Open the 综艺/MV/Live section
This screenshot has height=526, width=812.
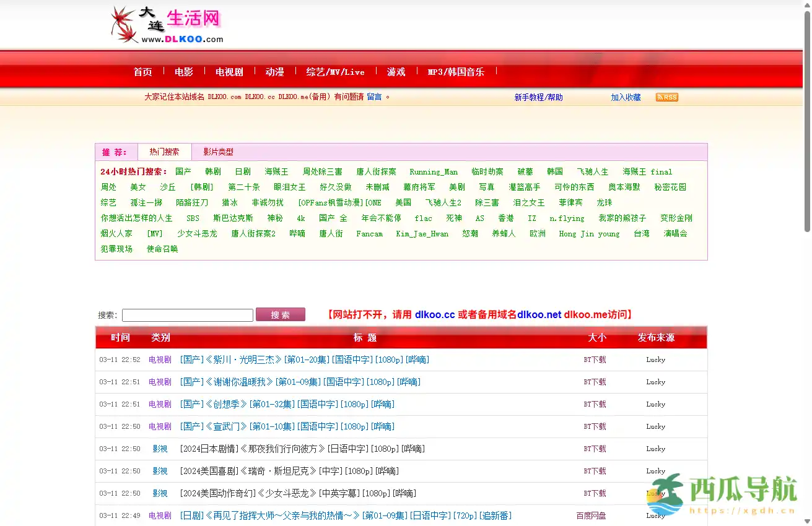pos(335,72)
